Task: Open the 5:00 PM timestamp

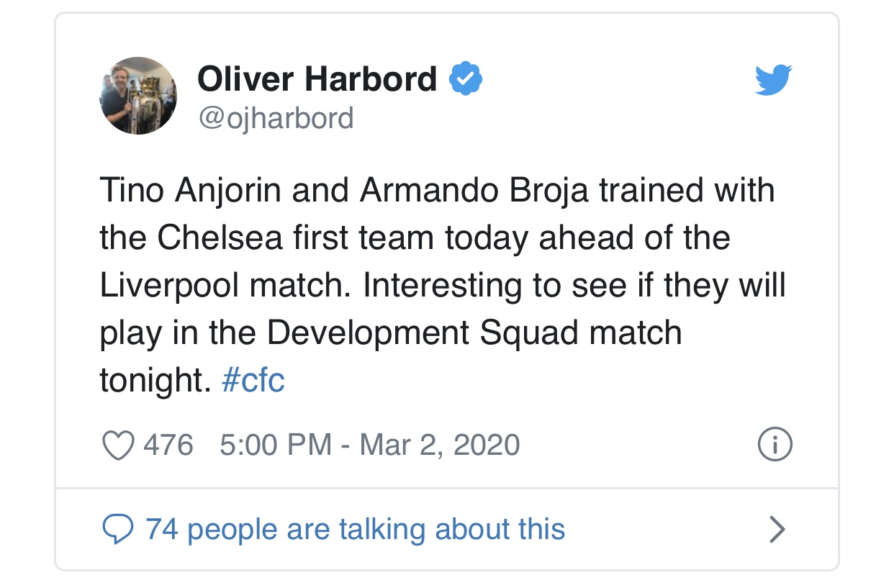Action: pos(276,445)
